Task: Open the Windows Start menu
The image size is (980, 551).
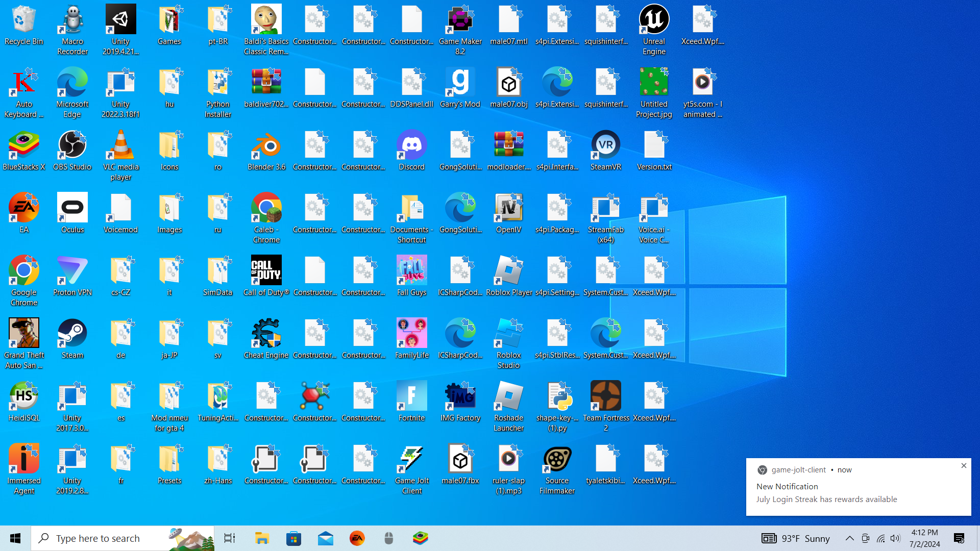Action: click(x=15, y=538)
